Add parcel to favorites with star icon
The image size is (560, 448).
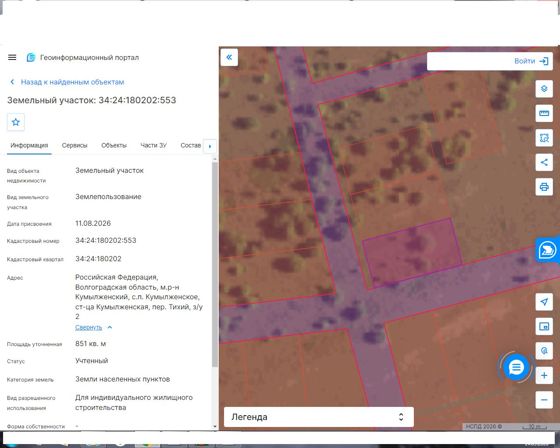click(16, 122)
